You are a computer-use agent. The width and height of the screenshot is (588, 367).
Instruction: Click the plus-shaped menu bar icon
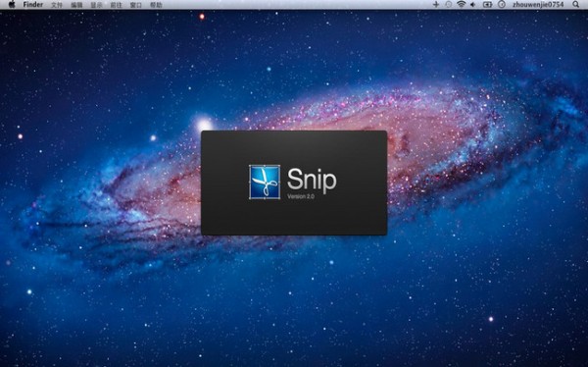[436, 5]
